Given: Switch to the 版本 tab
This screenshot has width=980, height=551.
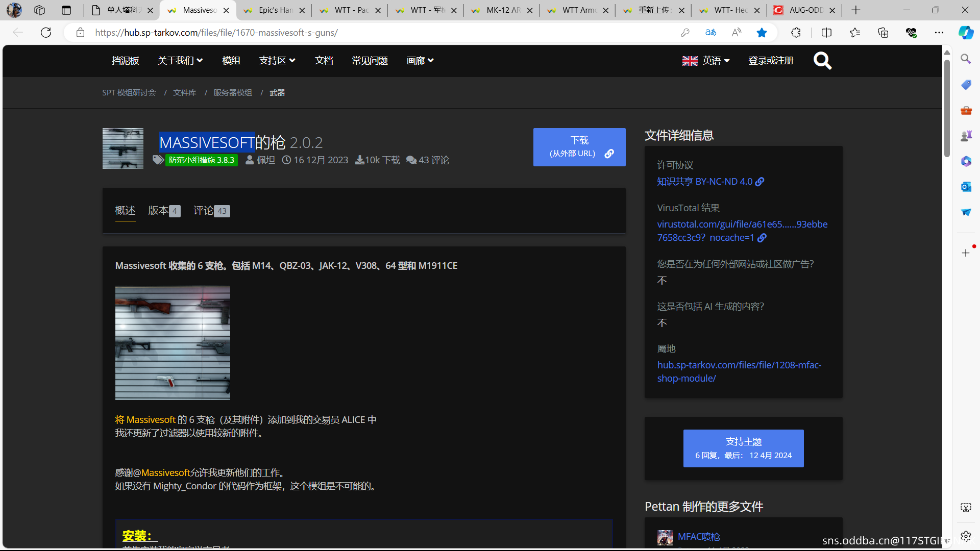Looking at the screenshot, I should [158, 210].
